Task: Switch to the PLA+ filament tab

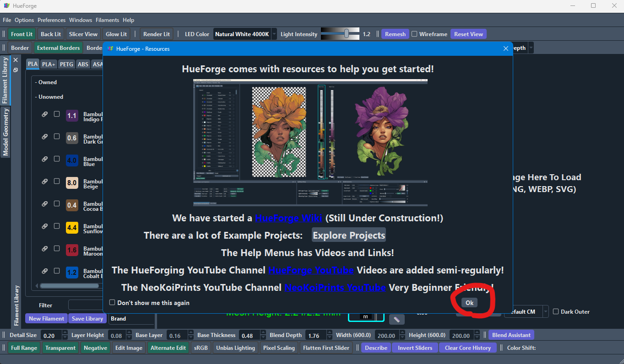Action: pos(49,64)
